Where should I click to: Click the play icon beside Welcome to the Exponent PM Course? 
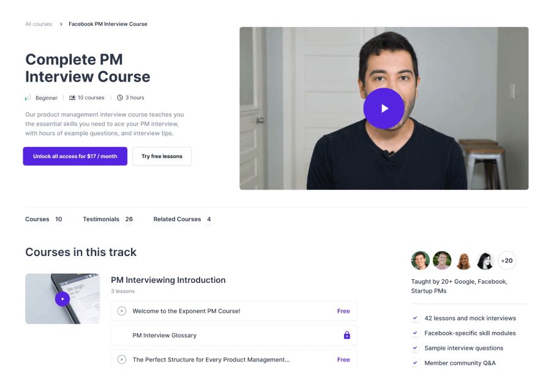[x=122, y=311]
